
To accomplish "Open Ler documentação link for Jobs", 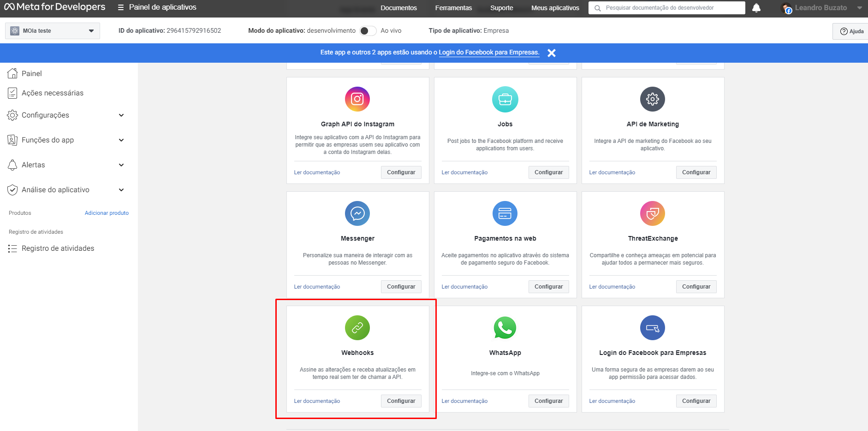I will 464,172.
